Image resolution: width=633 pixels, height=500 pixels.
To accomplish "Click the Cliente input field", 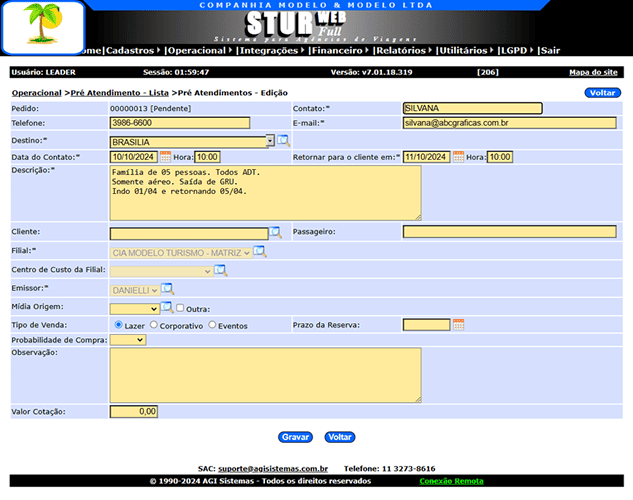I will point(189,233).
